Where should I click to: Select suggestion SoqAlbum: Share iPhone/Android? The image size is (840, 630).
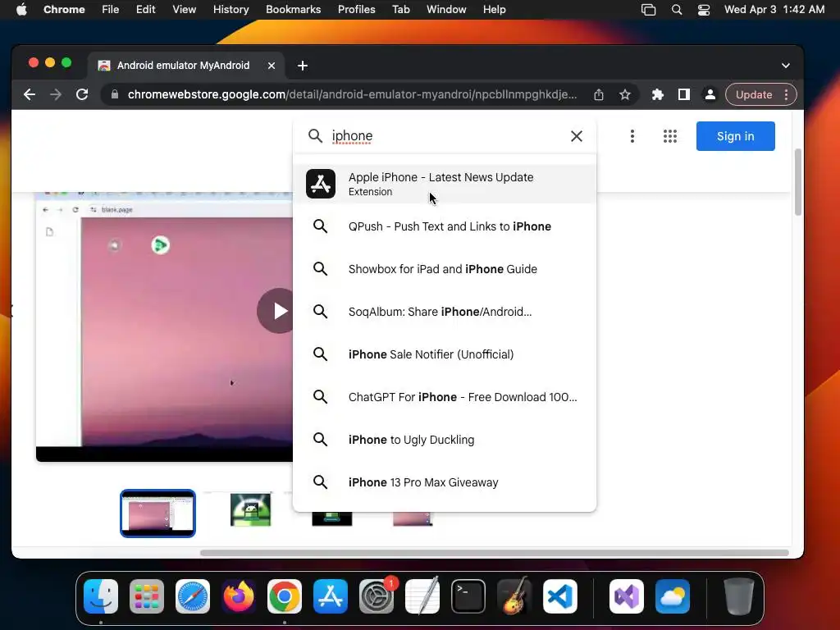445,312
